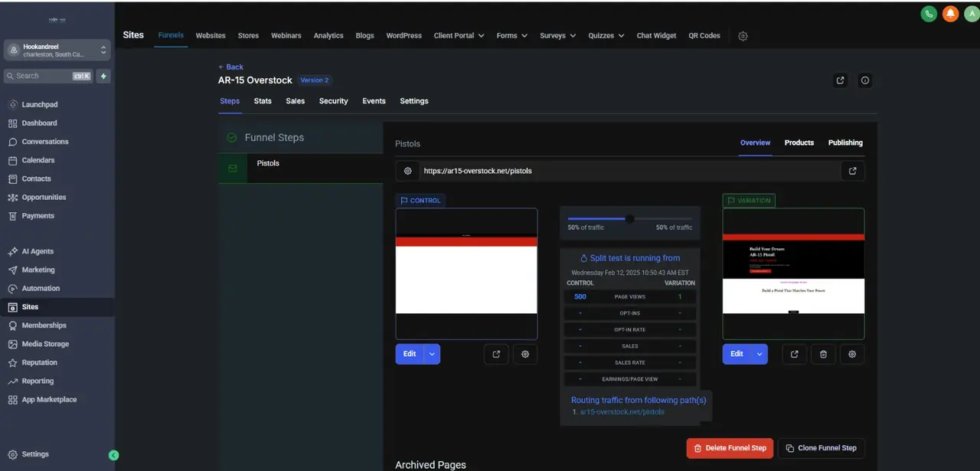Switch to the Publishing tab
Viewport: 980px width, 471px height.
point(845,143)
